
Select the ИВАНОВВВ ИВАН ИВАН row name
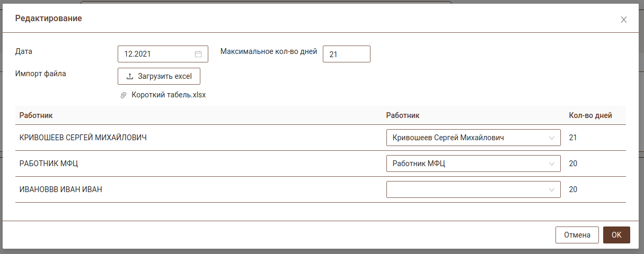(x=60, y=189)
